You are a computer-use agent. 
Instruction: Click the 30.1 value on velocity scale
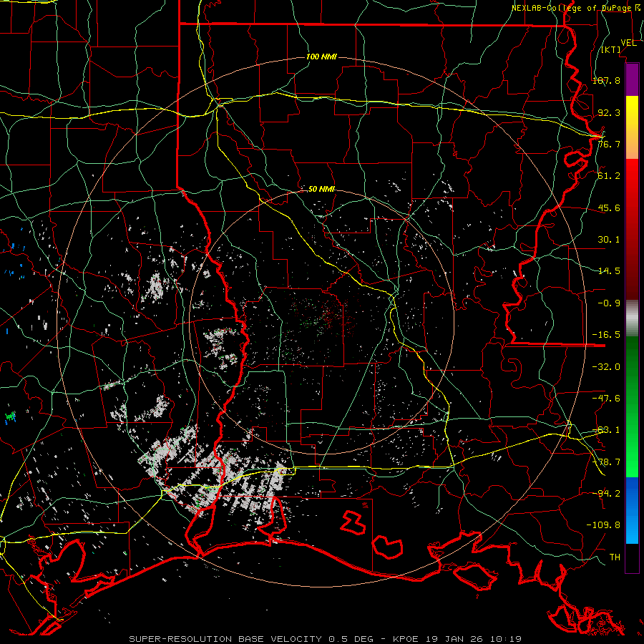tap(609, 240)
